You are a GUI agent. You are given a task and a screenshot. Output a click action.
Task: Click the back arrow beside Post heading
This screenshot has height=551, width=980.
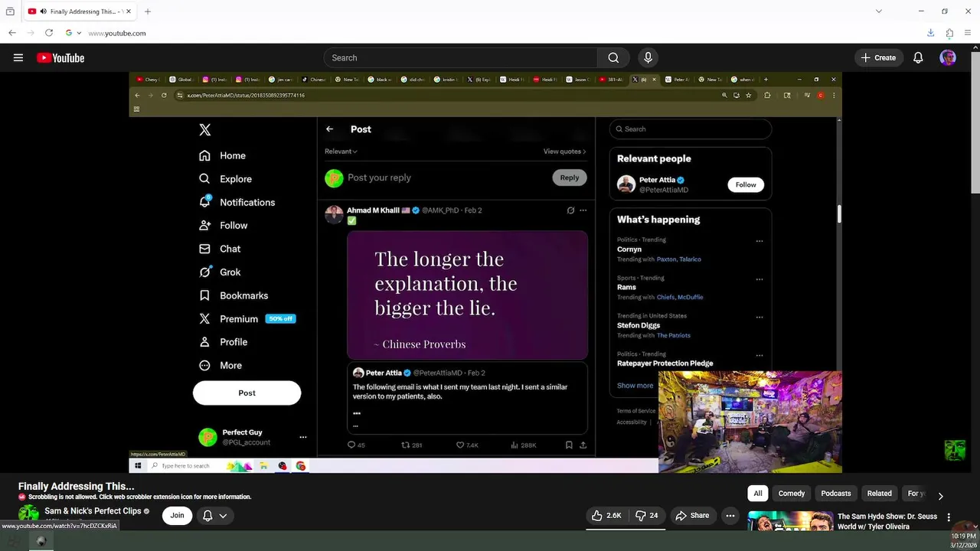tap(329, 129)
